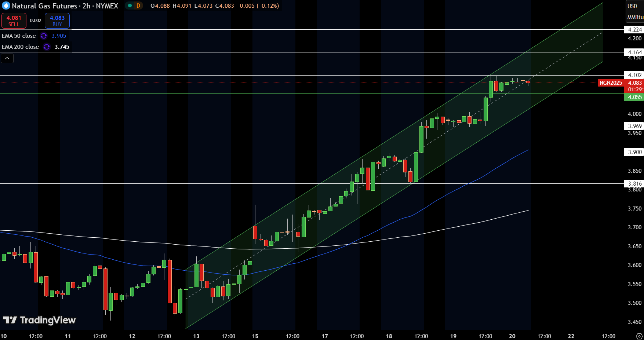The width and height of the screenshot is (644, 340).
Task: Click the current price 4.083 axis label
Action: [634, 83]
